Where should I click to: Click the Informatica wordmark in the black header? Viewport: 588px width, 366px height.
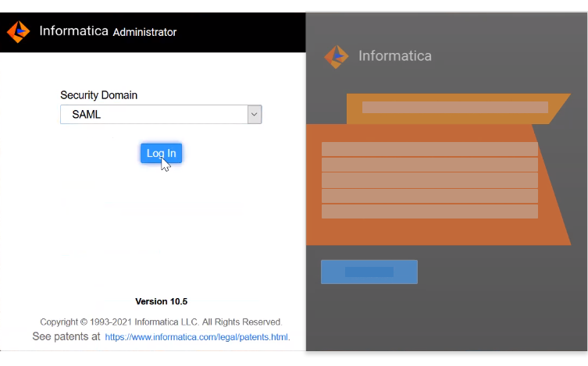pyautogui.click(x=73, y=32)
